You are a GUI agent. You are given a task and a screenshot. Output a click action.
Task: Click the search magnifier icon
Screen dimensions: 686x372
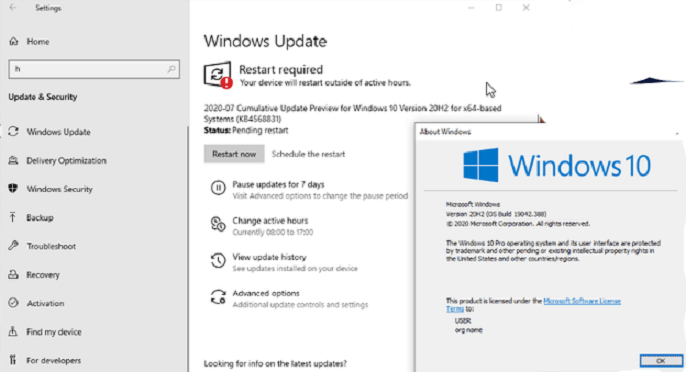pos(171,69)
